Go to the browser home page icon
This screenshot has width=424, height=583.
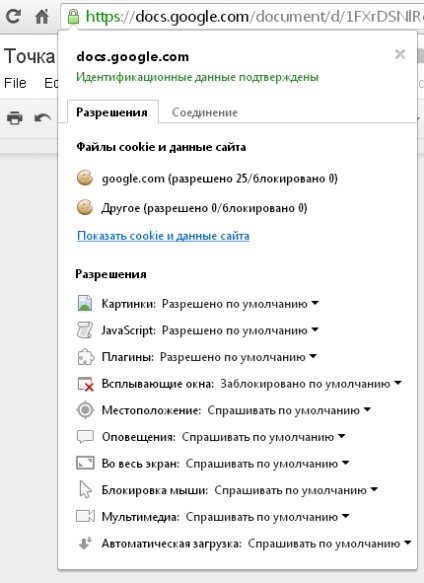point(42,16)
